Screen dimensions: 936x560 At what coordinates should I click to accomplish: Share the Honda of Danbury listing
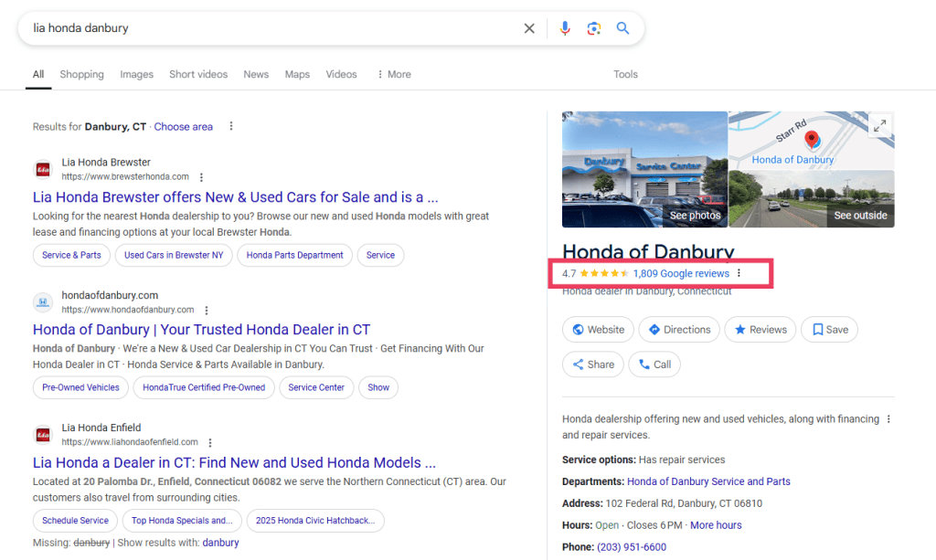click(592, 365)
